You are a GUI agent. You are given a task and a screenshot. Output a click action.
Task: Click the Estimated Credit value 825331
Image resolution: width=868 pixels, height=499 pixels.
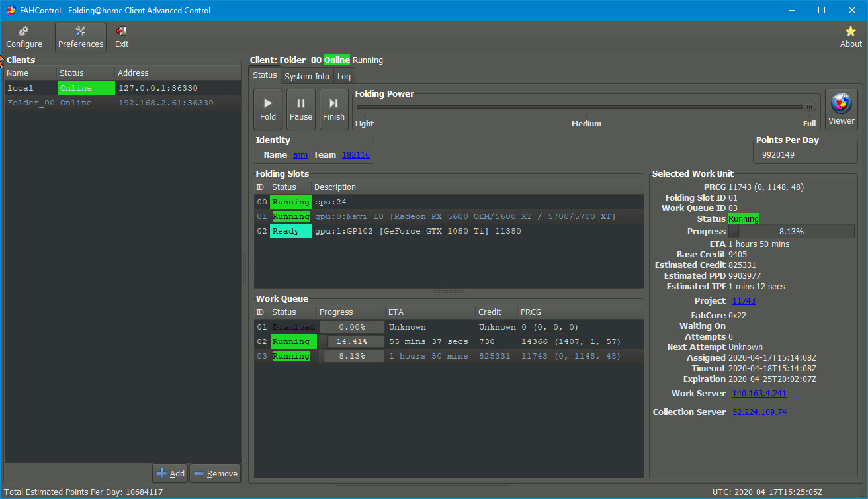coord(742,265)
